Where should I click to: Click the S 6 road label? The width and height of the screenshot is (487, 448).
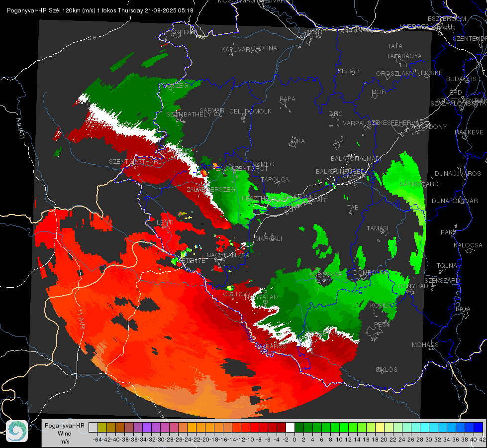coord(92,38)
